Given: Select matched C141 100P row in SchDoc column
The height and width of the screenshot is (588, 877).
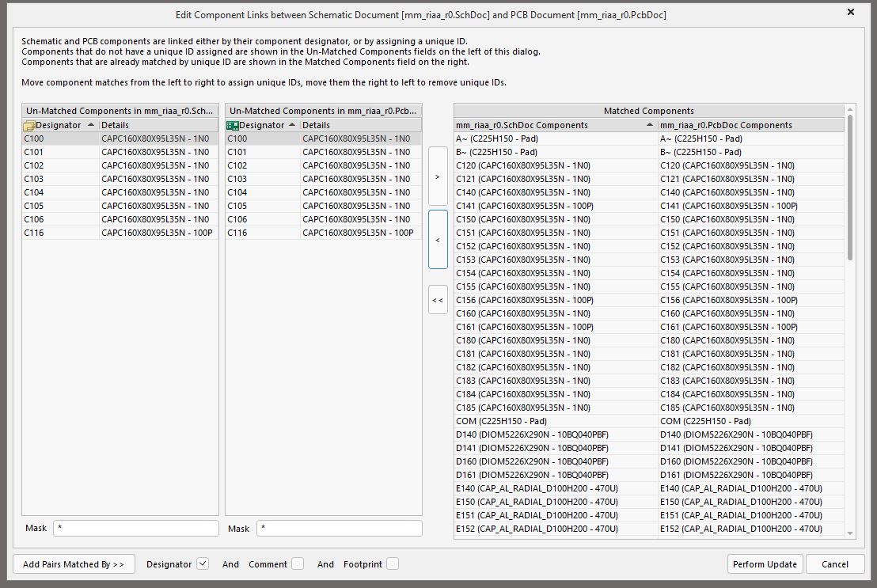Looking at the screenshot, I should [x=556, y=206].
